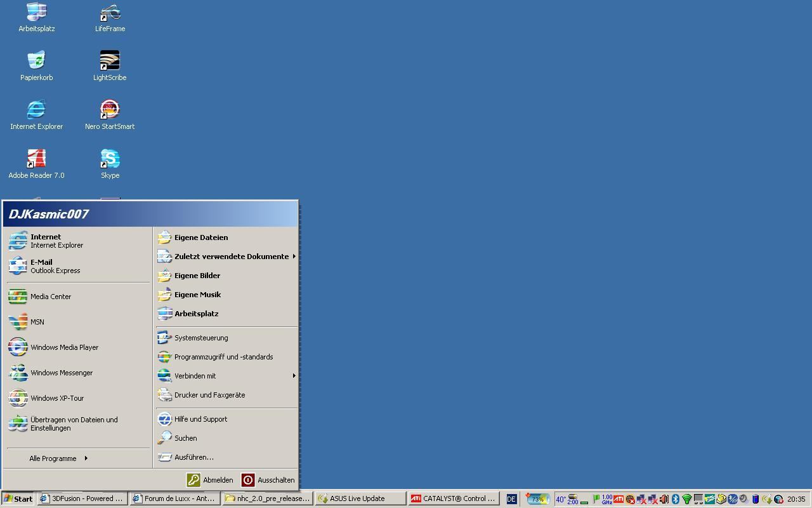
Task: Click the 1.00 GHz CPU speed tray icon
Action: pos(607,499)
